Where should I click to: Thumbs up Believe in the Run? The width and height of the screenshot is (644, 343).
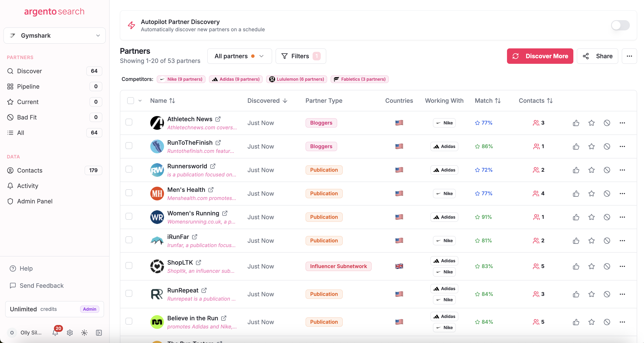pyautogui.click(x=576, y=322)
